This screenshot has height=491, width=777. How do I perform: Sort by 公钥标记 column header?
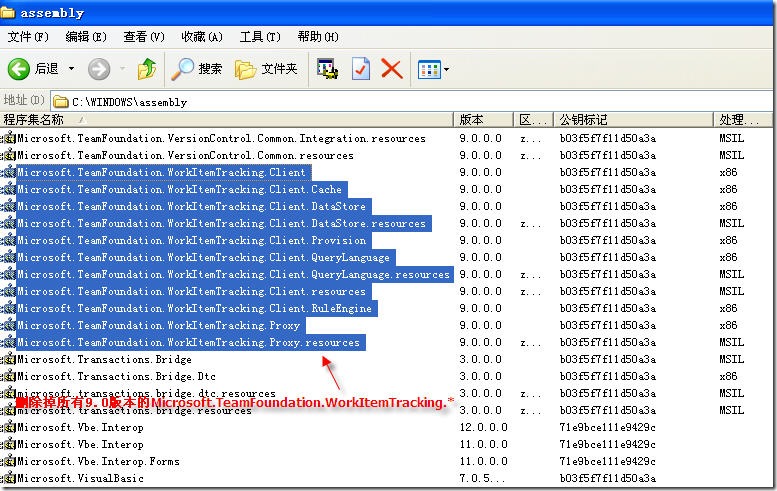633,119
